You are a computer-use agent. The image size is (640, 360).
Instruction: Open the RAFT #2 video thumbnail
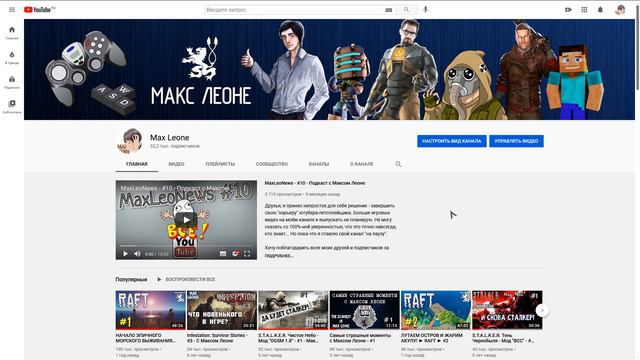pyautogui.click(x=436, y=310)
